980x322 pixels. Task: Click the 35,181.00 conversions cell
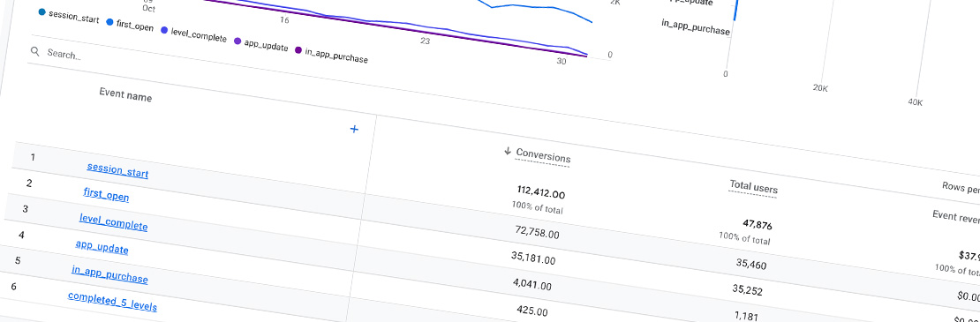pyautogui.click(x=533, y=258)
